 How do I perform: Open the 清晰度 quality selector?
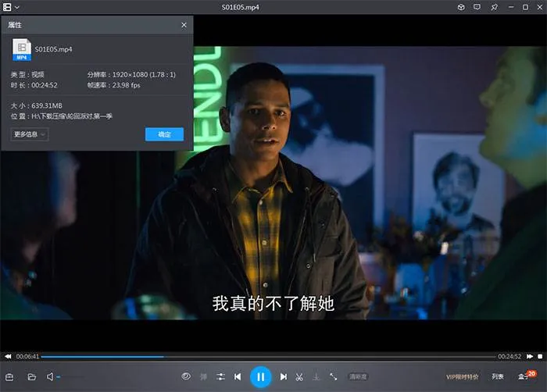pyautogui.click(x=358, y=376)
